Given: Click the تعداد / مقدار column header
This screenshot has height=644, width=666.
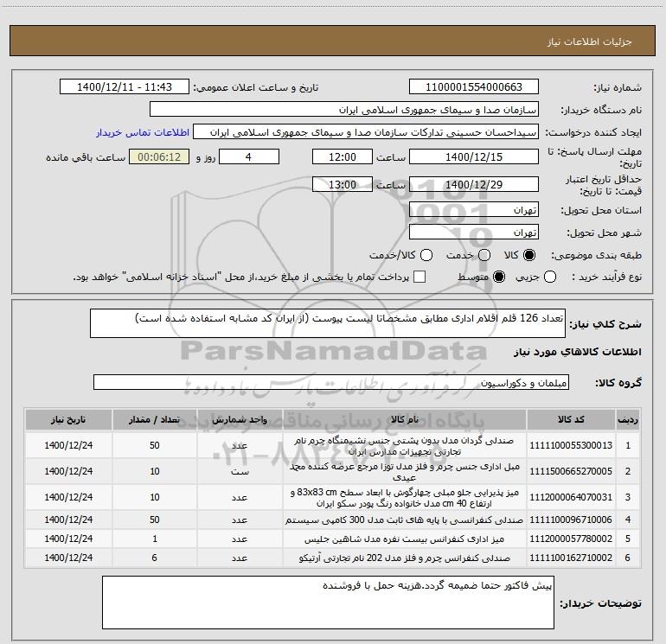Looking at the screenshot, I should (x=154, y=419).
